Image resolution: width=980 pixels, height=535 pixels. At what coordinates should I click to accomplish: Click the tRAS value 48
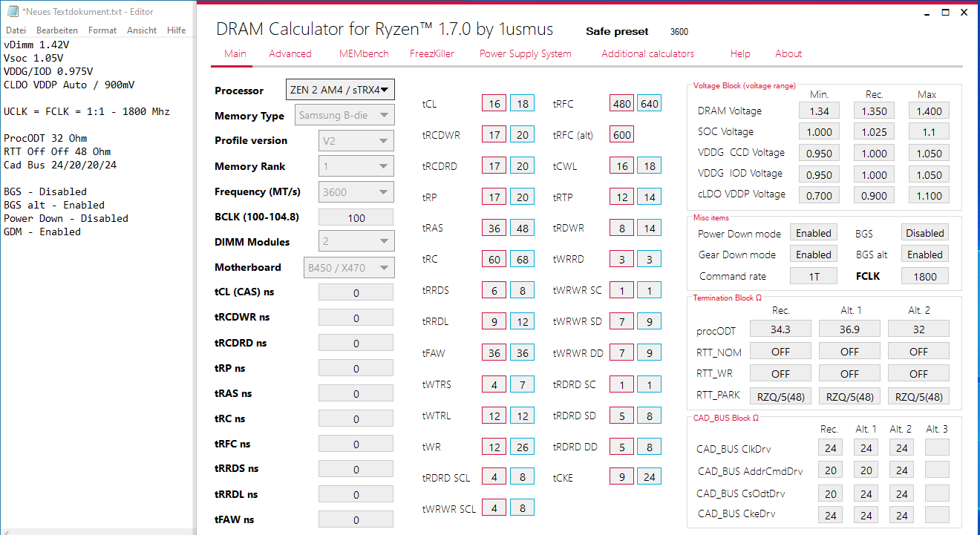(523, 228)
